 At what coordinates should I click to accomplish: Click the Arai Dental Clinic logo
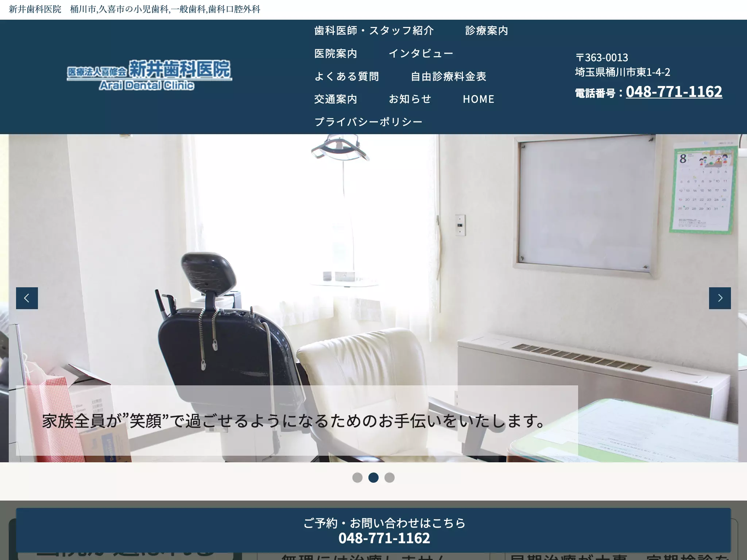[x=149, y=75]
